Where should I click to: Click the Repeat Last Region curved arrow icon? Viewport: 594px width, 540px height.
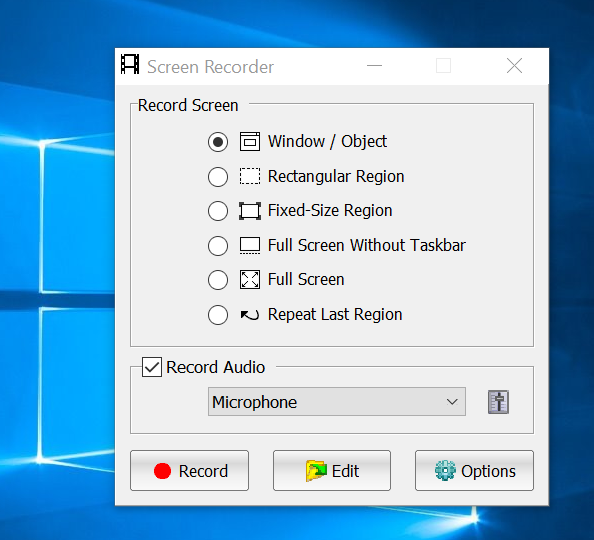[250, 315]
